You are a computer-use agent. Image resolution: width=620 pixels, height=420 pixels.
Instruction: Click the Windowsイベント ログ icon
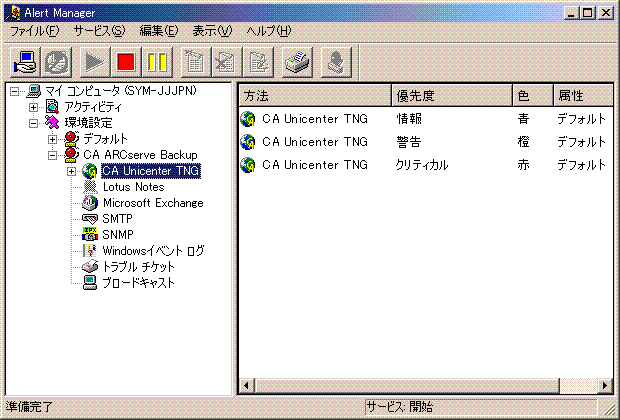point(90,250)
